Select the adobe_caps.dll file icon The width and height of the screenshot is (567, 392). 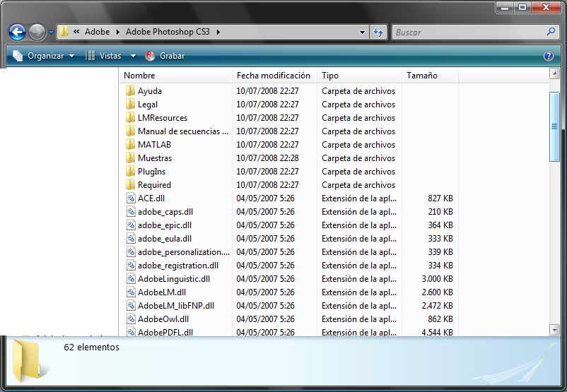pyautogui.click(x=131, y=211)
